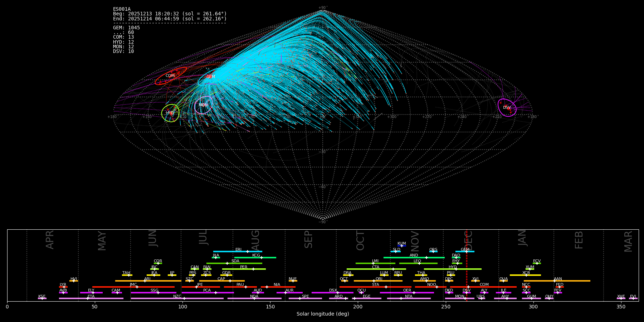Select the NDA shower bar in timeline
Image resolution: width=644 pixels, height=322 pixels.
254,298
